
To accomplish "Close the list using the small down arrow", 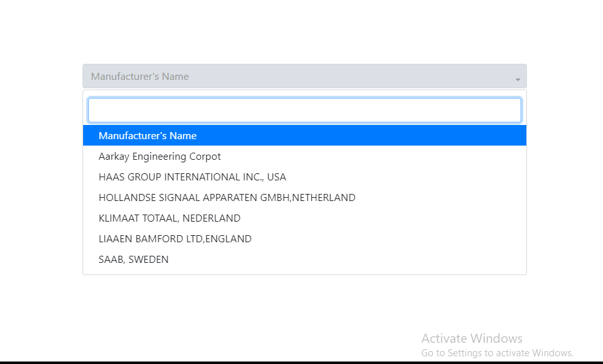I will [517, 79].
